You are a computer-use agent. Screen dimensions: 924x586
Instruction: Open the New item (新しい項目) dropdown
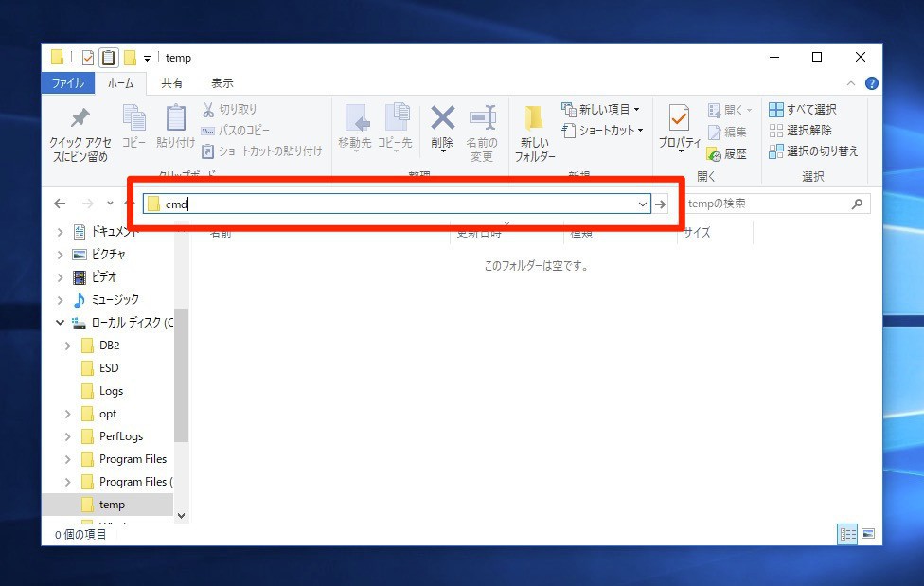click(601, 110)
